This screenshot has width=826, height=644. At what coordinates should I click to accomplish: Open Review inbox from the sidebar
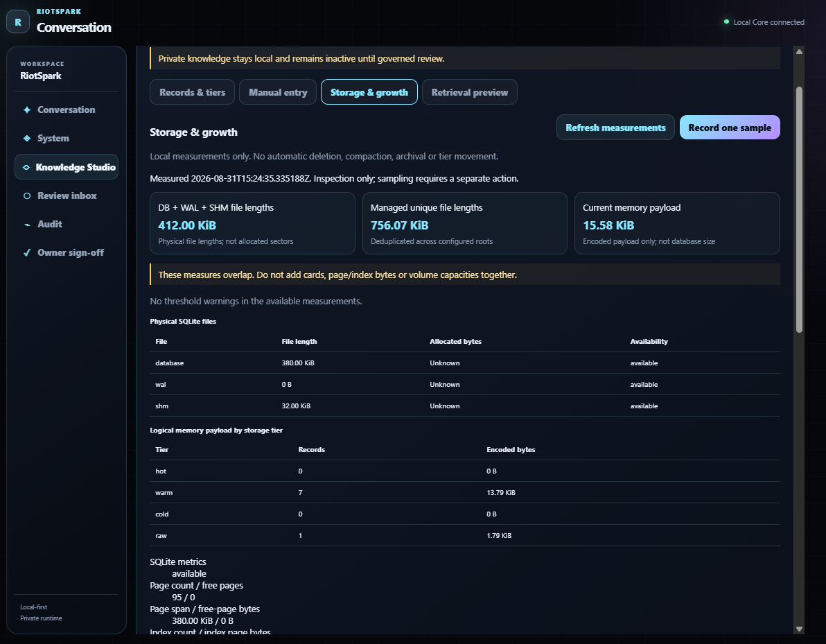[67, 195]
